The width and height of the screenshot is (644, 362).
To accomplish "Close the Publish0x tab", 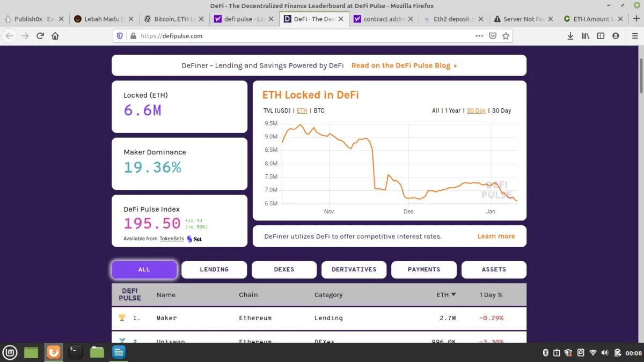I will pos(61,19).
